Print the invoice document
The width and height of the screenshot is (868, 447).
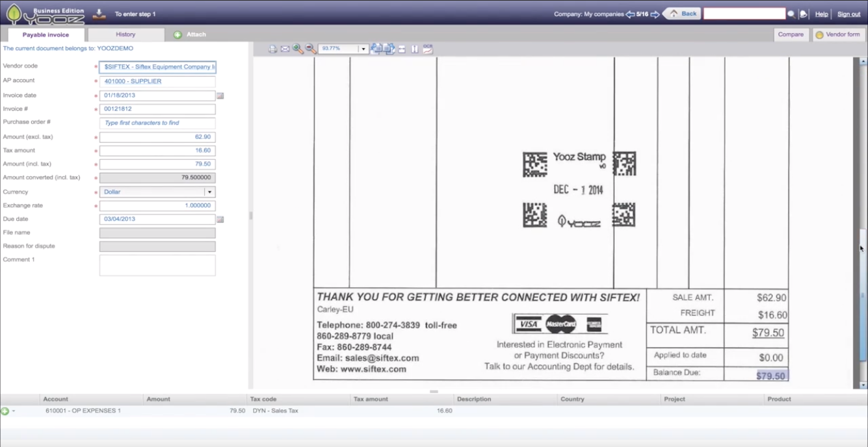(x=273, y=49)
